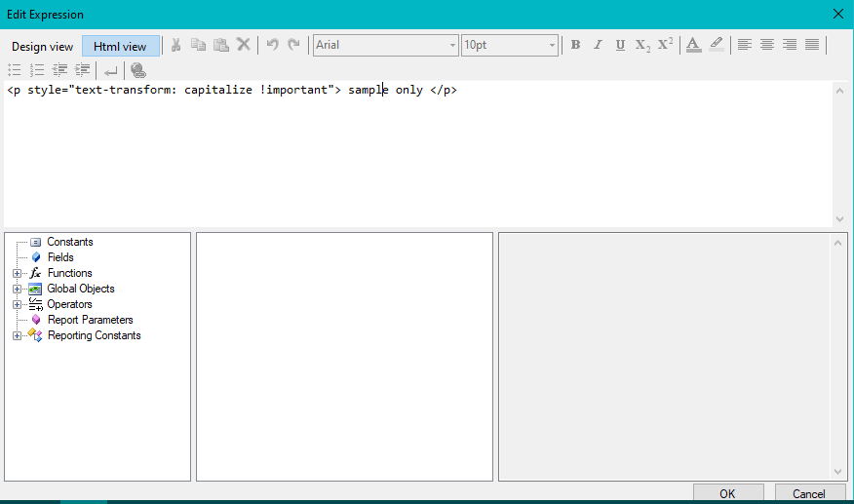Insert a numbered list
Viewport: 854px width, 504px height.
click(x=37, y=70)
